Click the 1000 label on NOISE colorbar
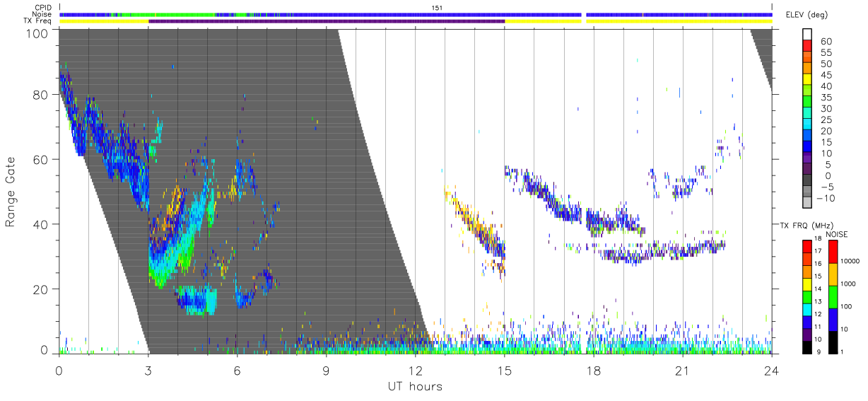868x401 pixels. click(849, 284)
